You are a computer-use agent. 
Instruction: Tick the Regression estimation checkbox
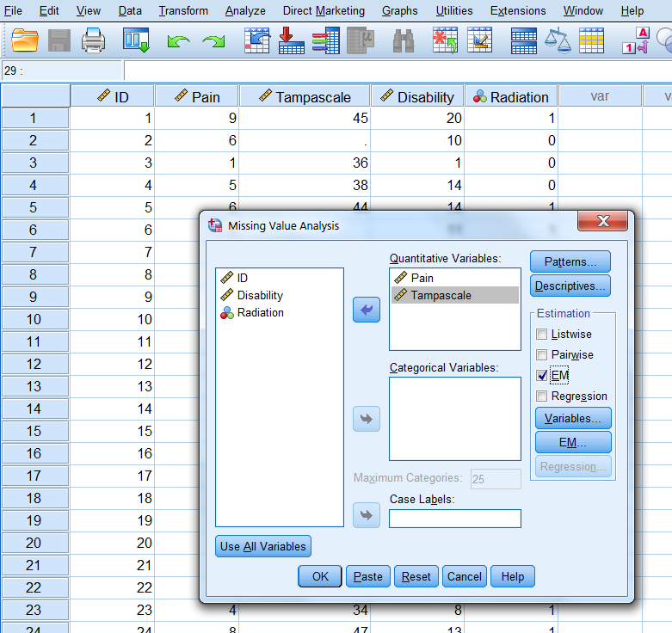tap(541, 396)
